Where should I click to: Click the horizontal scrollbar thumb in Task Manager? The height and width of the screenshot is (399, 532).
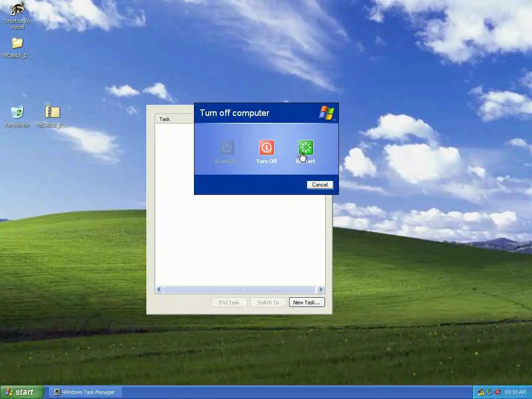tap(239, 290)
